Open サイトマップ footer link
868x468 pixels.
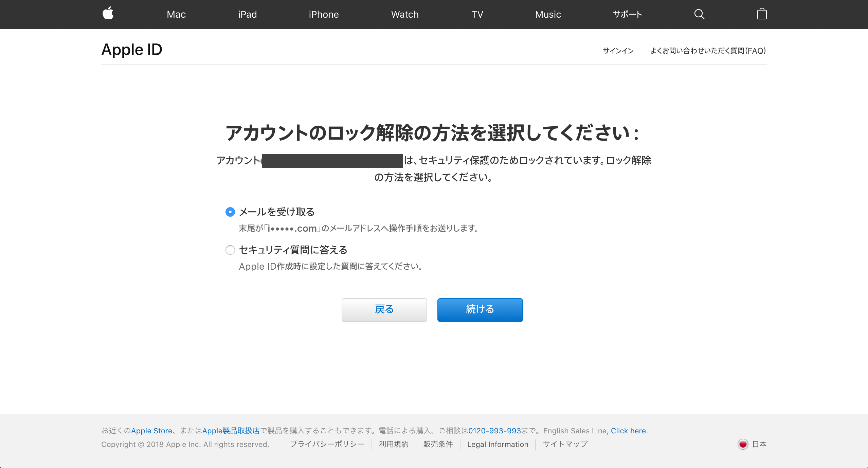click(x=565, y=444)
